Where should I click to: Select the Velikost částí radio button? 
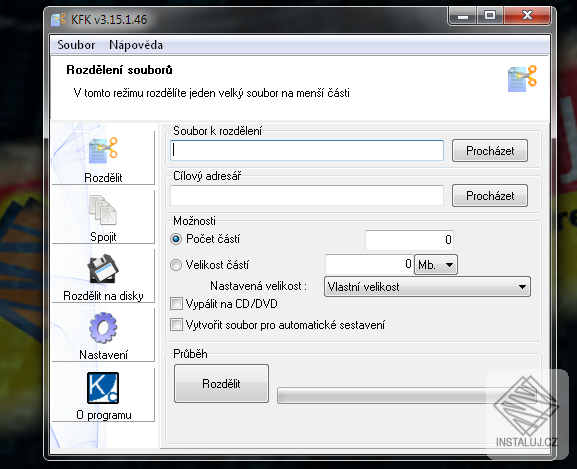[x=176, y=265]
